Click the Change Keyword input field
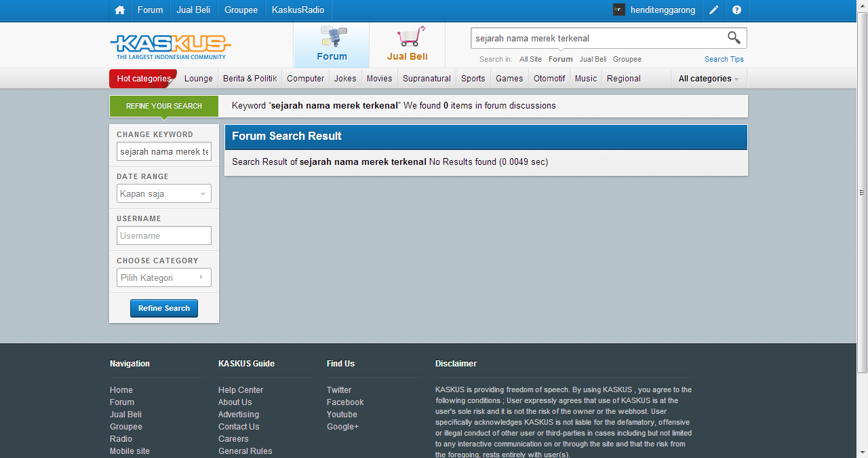Viewport: 868px width, 458px height. (x=164, y=151)
